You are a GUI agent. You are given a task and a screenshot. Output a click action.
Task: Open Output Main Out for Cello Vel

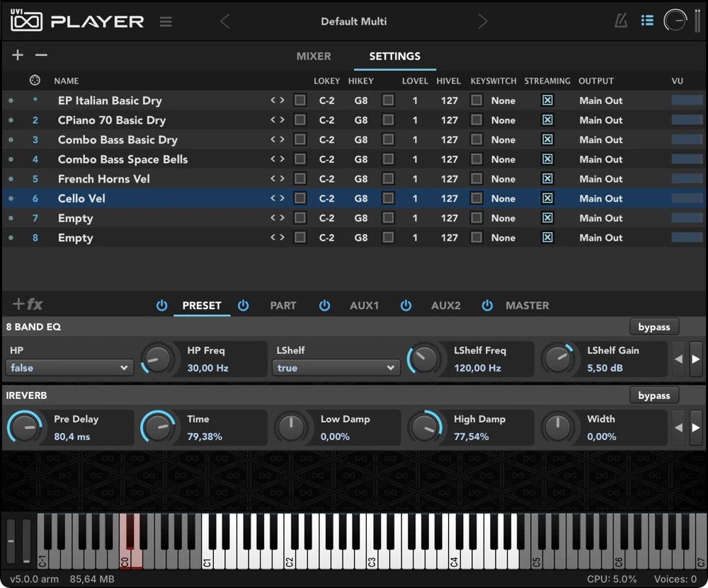pyautogui.click(x=600, y=199)
